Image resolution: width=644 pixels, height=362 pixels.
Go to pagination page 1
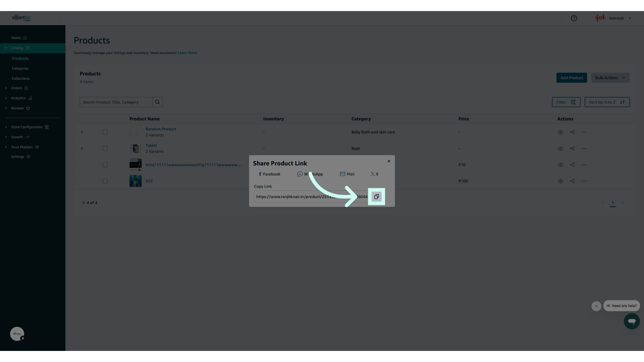tap(612, 203)
